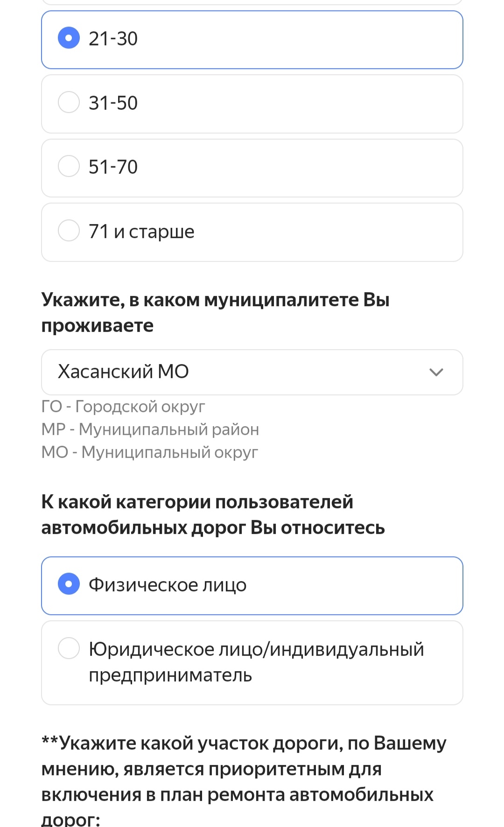
Task: Choose the 31-50 age radio button
Action: point(69,102)
